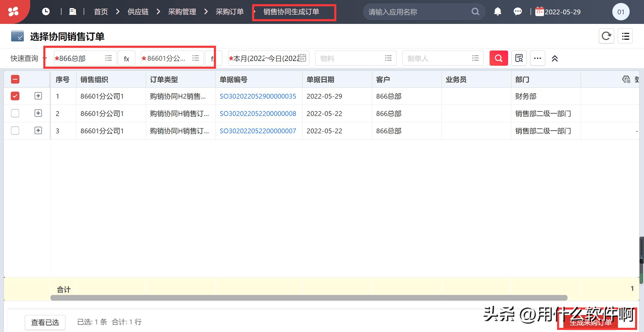Open the list view settings icon top right
Screen dimensions: 644x332
(x=625, y=36)
